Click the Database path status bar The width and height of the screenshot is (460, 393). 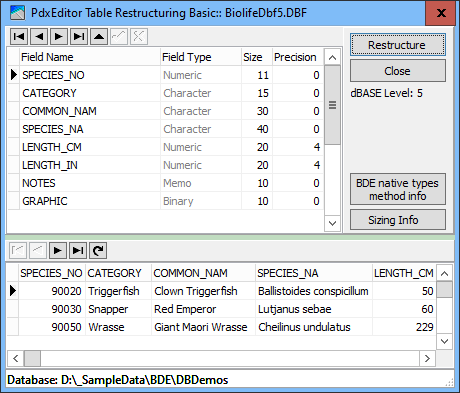pos(230,380)
